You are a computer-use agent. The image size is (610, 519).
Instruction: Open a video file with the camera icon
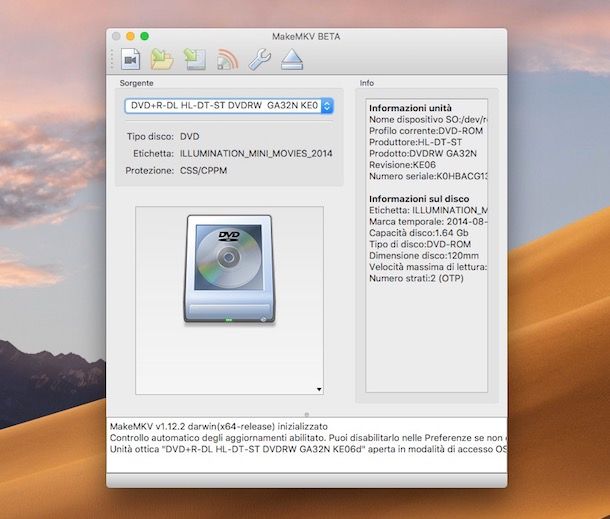pyautogui.click(x=130, y=59)
